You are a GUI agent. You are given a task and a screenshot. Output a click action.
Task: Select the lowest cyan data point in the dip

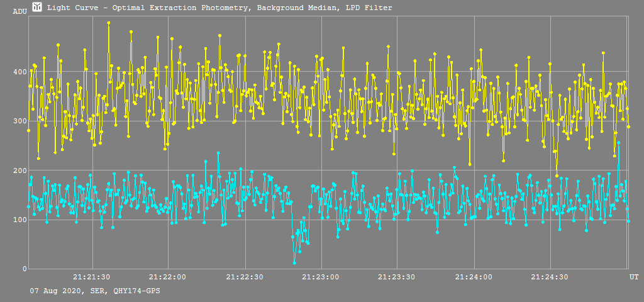coord(294,262)
